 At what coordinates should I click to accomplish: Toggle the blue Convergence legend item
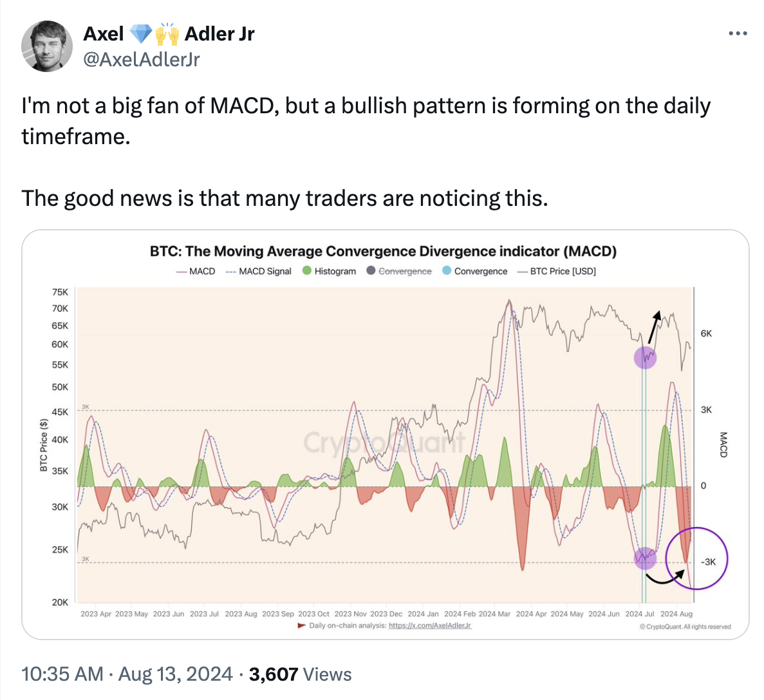[475, 272]
